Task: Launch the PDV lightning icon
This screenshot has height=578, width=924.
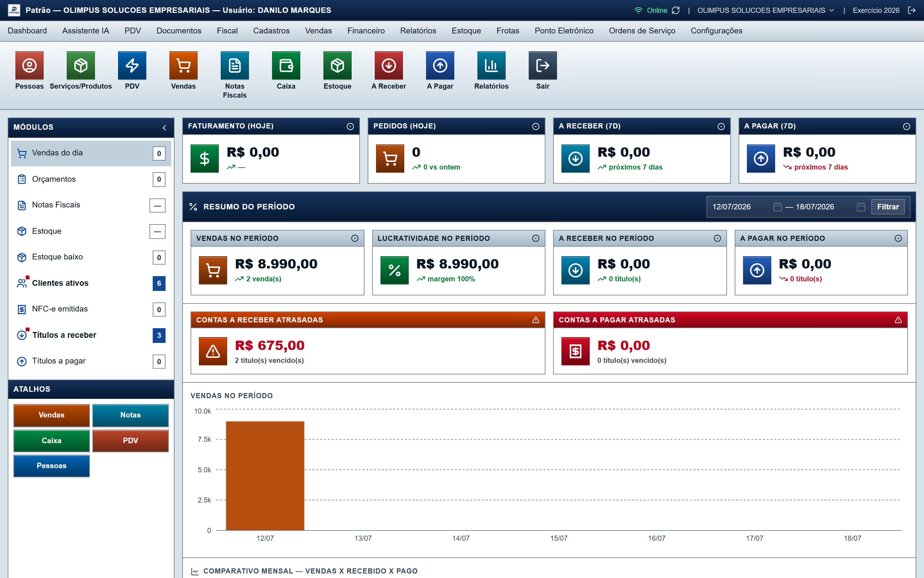Action: pos(132,66)
